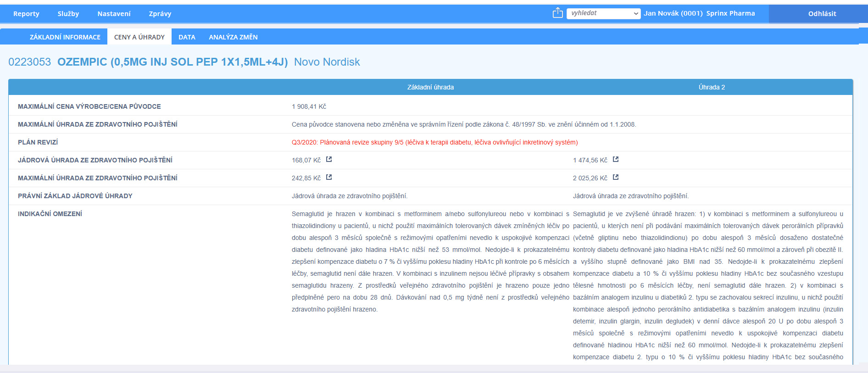
Task: Click the Základní úhrada column header
Action: click(x=430, y=87)
